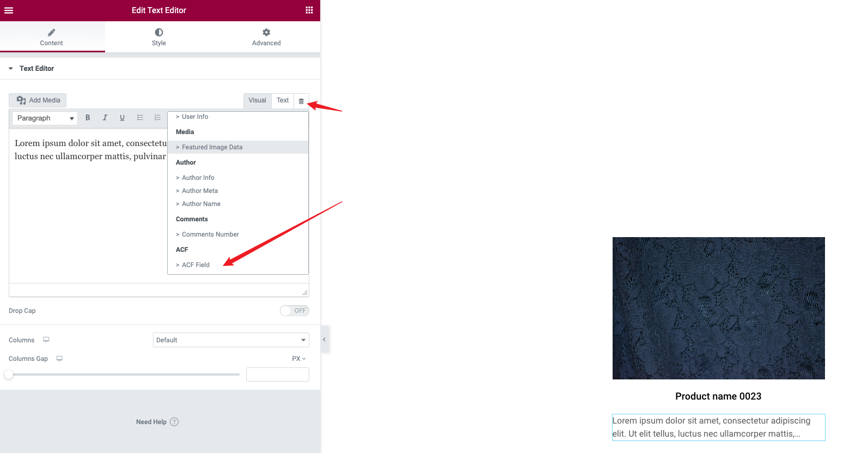Click the Add Media button
Screen dimensions: 868x453
(x=38, y=100)
